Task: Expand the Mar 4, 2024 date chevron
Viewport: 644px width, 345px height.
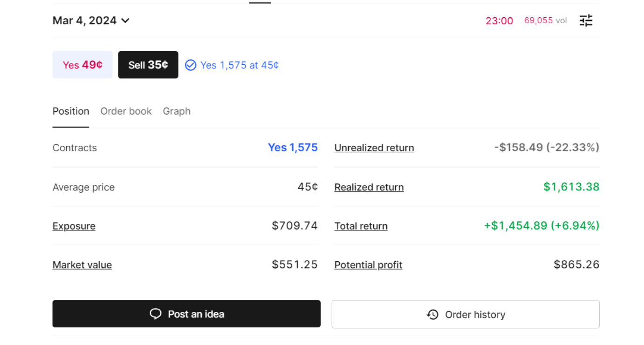Action: (x=125, y=20)
